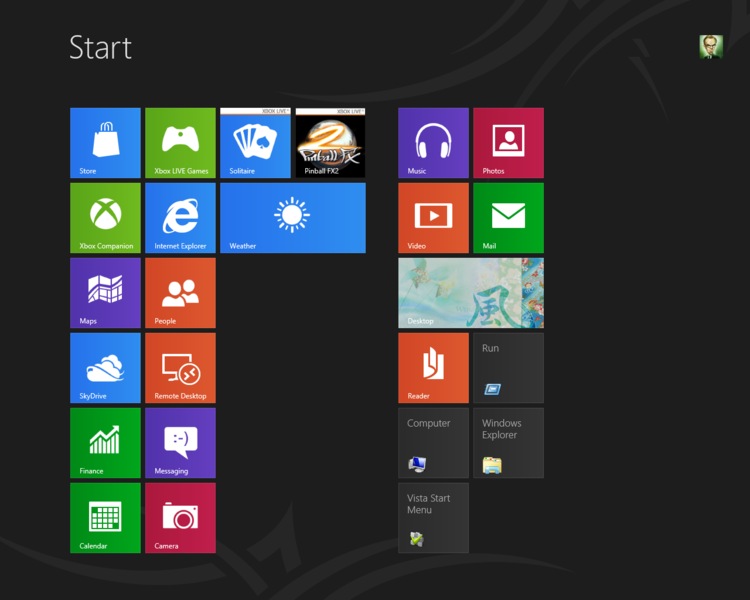This screenshot has height=600, width=750.
Task: Click the user account avatar picture
Action: [711, 47]
